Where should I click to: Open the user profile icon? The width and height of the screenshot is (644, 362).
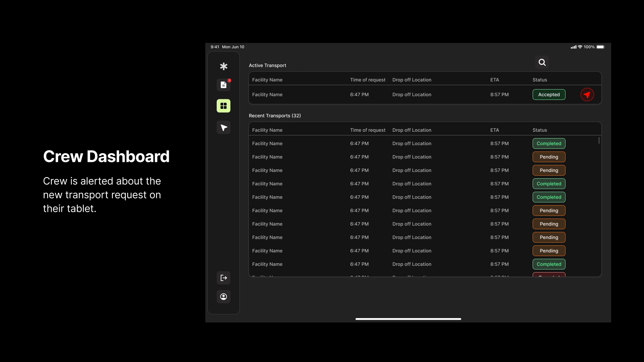pos(224,297)
